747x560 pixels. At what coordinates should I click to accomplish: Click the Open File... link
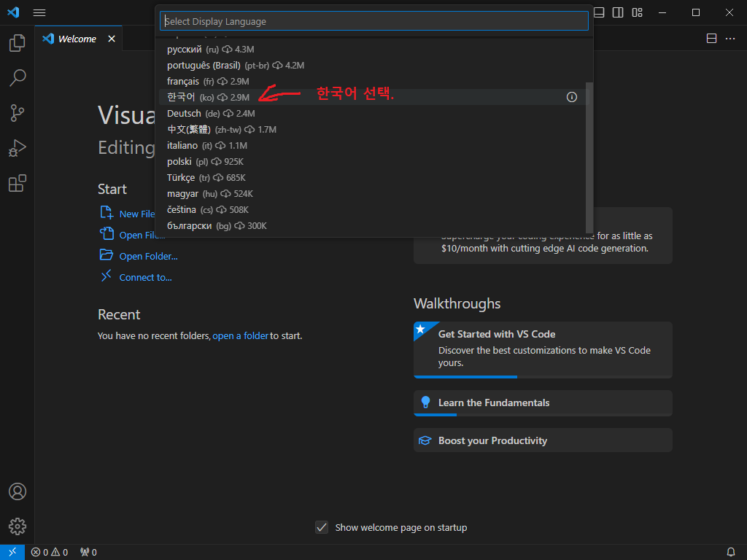[x=142, y=236]
